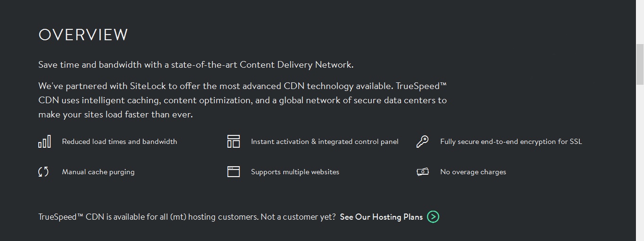Click the Manual cache purging label
The height and width of the screenshot is (241, 644).
(x=98, y=172)
